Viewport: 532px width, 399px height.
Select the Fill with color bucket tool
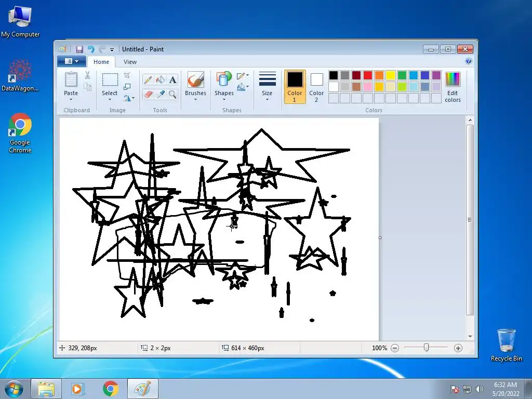160,79
